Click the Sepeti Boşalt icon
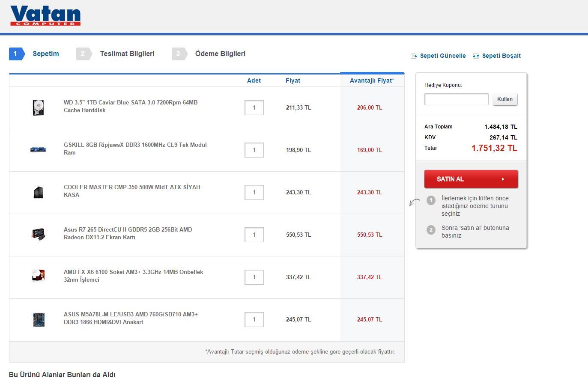 click(476, 56)
